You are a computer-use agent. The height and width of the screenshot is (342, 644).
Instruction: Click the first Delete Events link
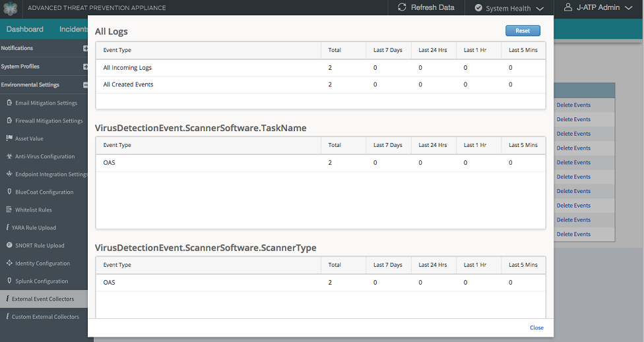pyautogui.click(x=573, y=105)
